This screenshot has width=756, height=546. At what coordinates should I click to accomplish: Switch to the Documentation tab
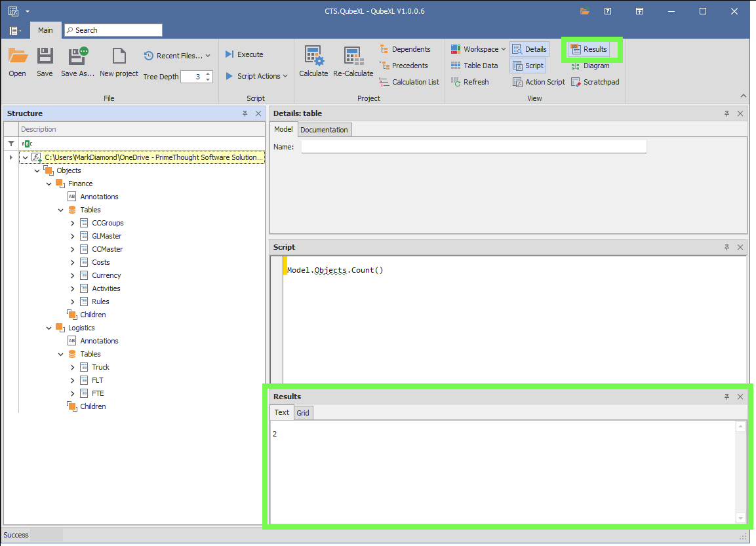tap(324, 130)
